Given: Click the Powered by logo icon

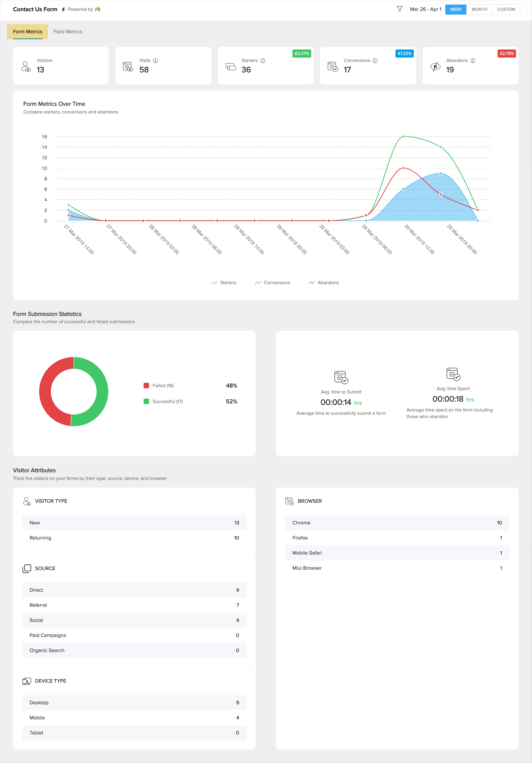Looking at the screenshot, I should [x=98, y=9].
